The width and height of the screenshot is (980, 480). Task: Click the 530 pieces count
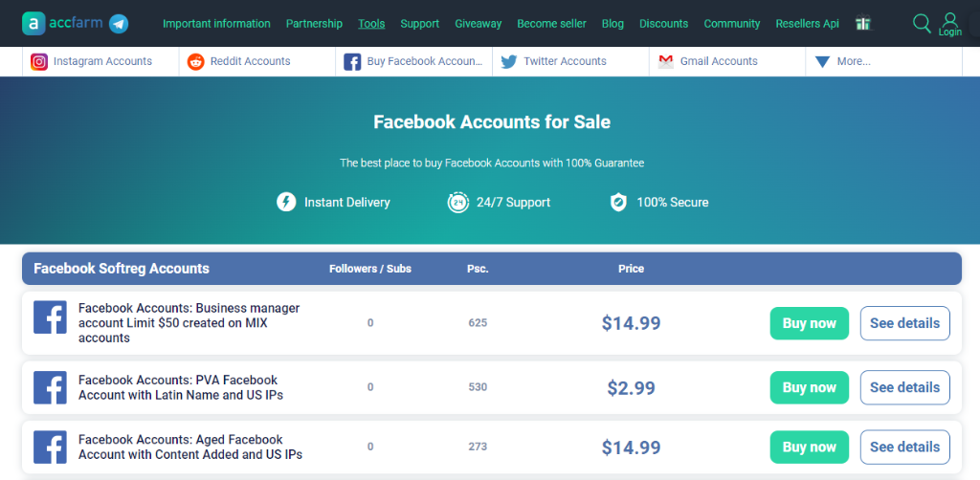click(x=478, y=387)
